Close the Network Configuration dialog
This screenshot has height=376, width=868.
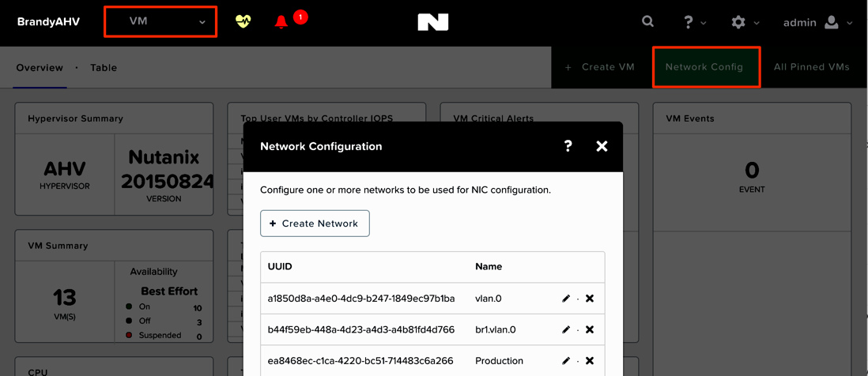[x=602, y=146]
